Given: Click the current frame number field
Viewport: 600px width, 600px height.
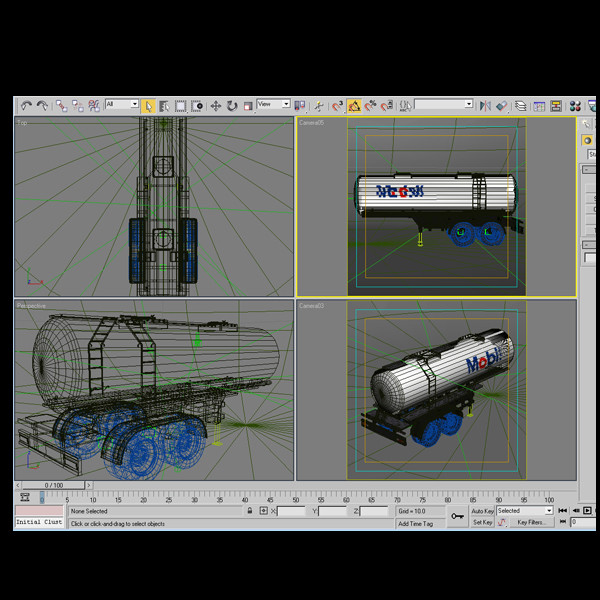Looking at the screenshot, I should [x=583, y=522].
